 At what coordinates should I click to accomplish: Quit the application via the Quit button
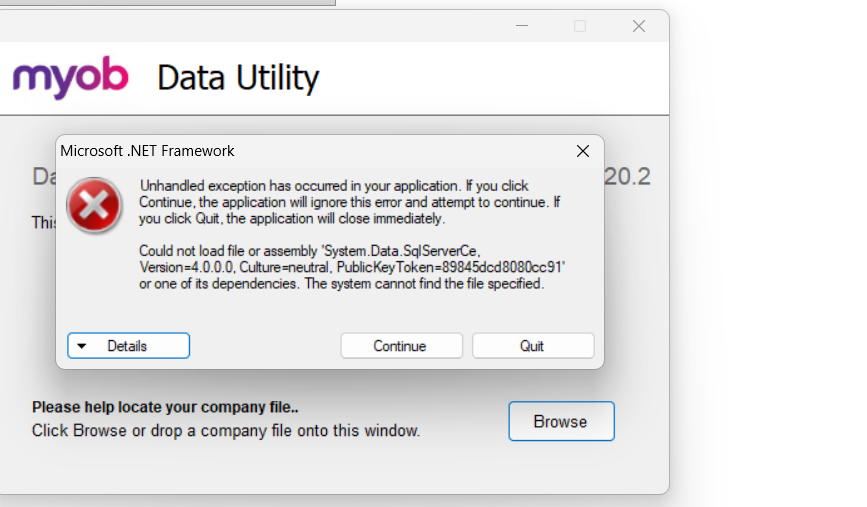[x=532, y=346]
